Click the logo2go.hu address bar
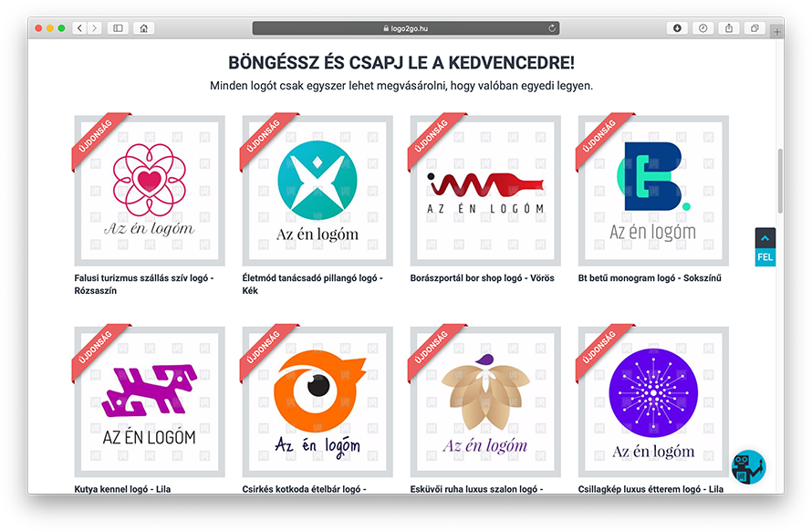The image size is (812, 532). pyautogui.click(x=405, y=28)
